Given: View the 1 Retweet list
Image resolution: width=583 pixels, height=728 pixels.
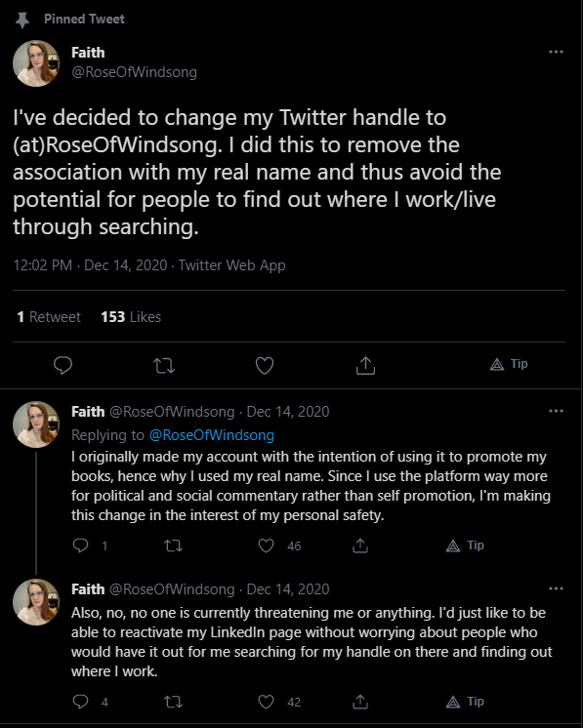Looking at the screenshot, I should (x=49, y=316).
